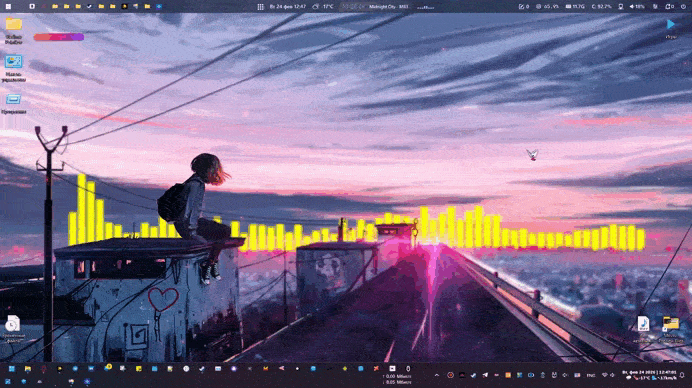692x388 pixels.
Task: Click the black round icon in top launcher
Action: coord(124,7)
